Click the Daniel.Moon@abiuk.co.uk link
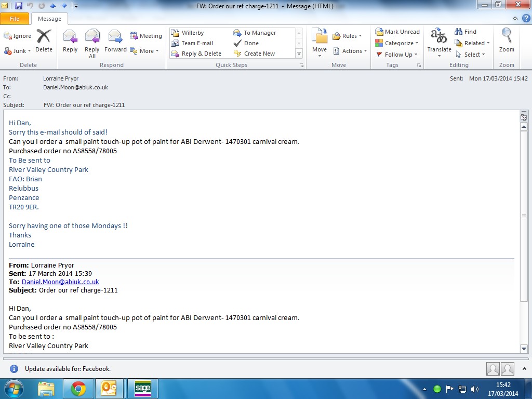532x399 pixels. tap(60, 282)
